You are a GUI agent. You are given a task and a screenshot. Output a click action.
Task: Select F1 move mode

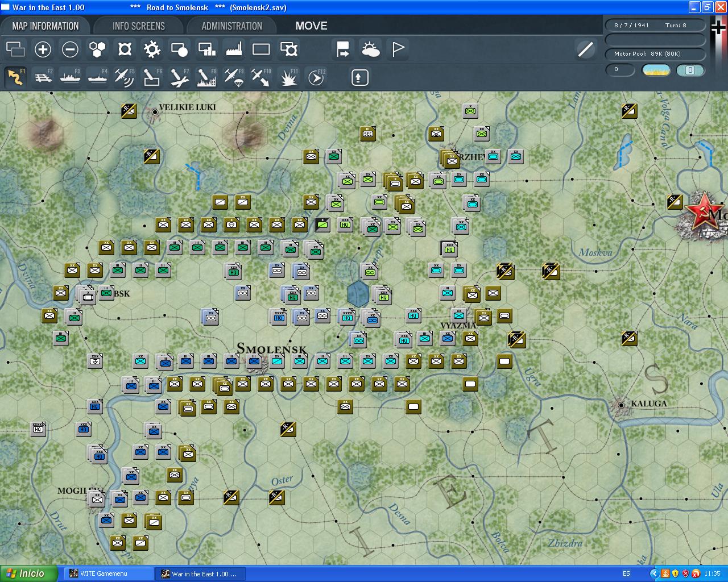[15, 77]
